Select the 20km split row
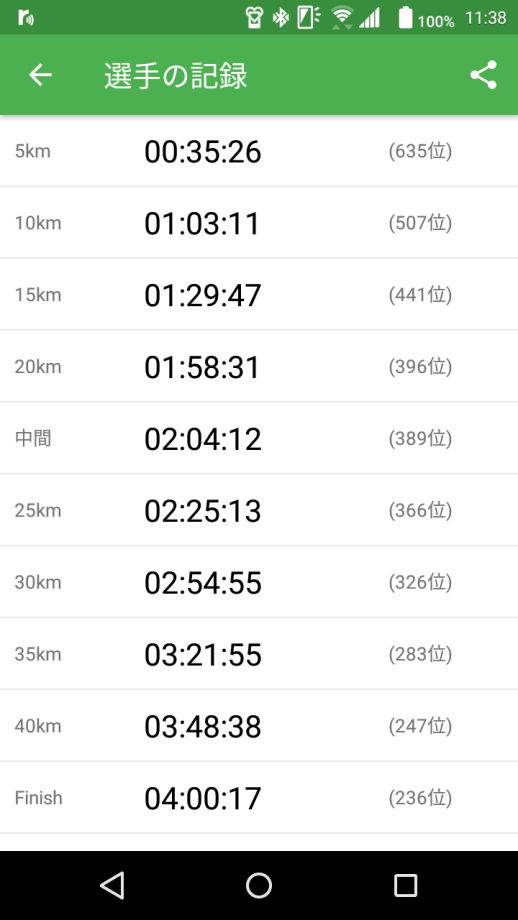 click(x=259, y=367)
